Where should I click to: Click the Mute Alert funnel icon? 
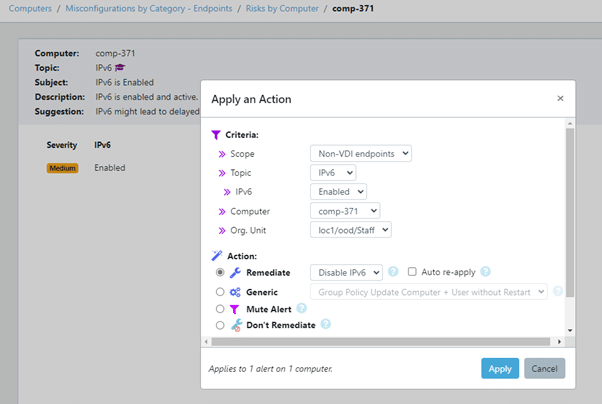click(235, 309)
